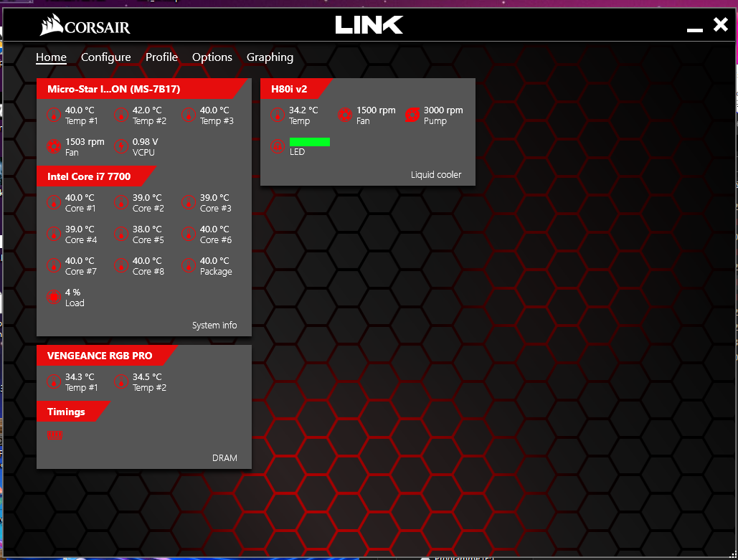
Task: Click the DRAM Timings memory module icon
Action: click(x=55, y=435)
